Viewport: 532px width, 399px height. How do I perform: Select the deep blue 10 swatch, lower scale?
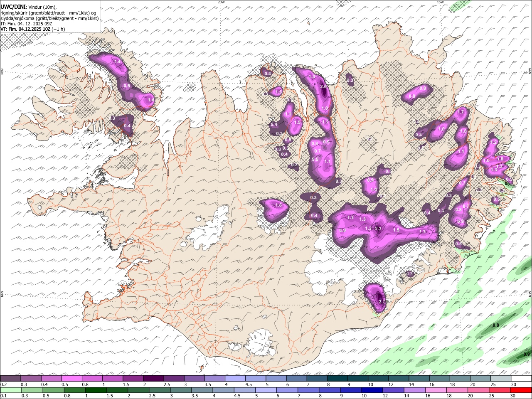click(x=372, y=390)
